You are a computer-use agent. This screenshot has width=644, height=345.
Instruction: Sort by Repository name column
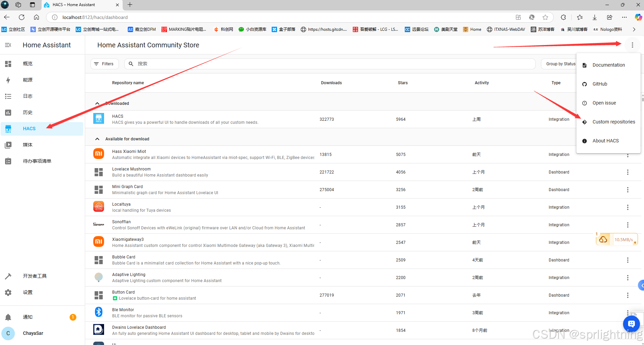tap(128, 83)
